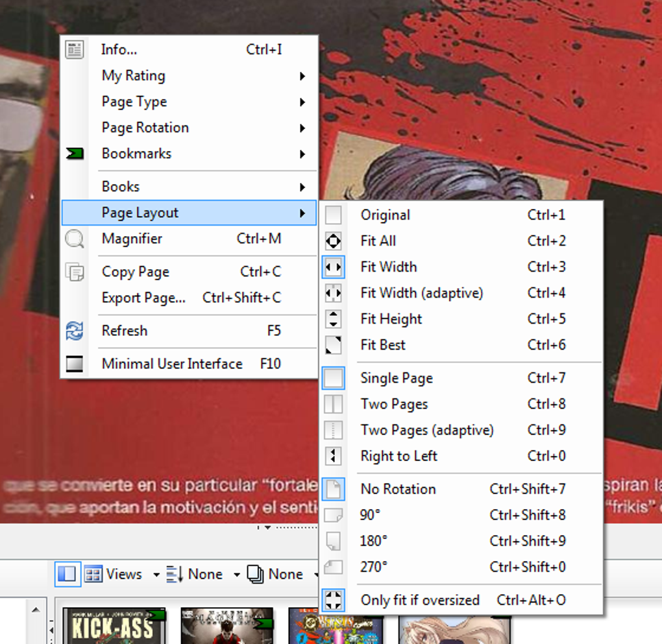Select Original page size layout
Screen dimensions: 662x644
click(461, 215)
